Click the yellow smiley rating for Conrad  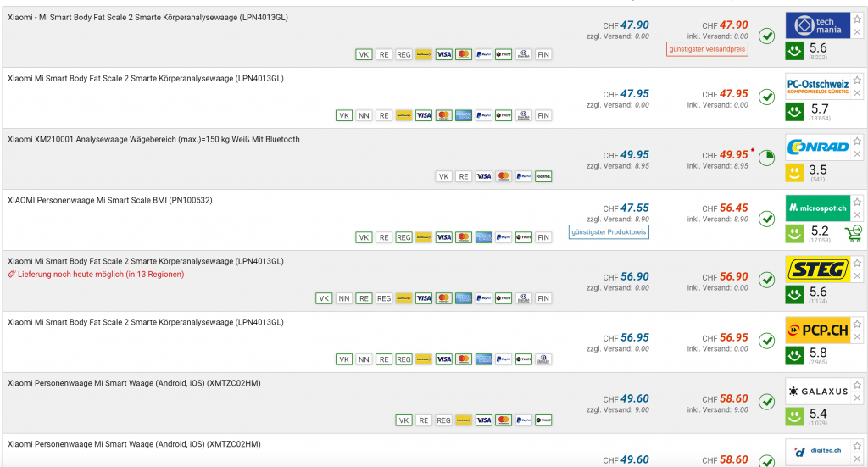click(794, 172)
